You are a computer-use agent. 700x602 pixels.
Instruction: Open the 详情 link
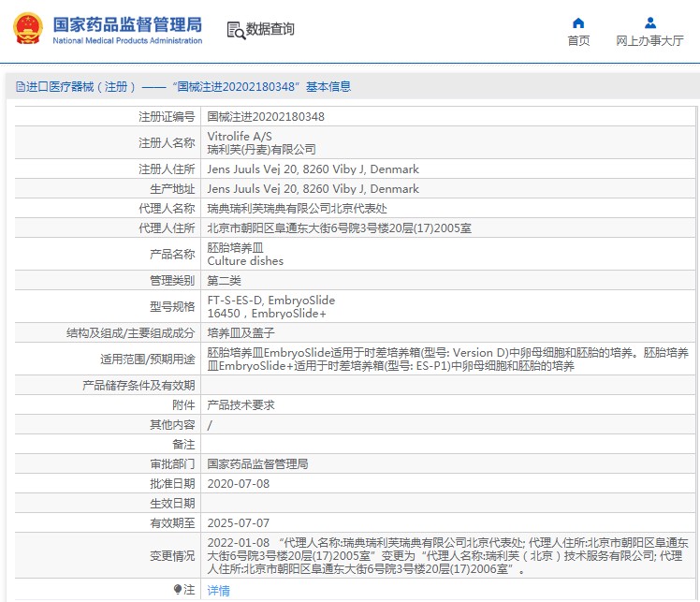(x=219, y=591)
